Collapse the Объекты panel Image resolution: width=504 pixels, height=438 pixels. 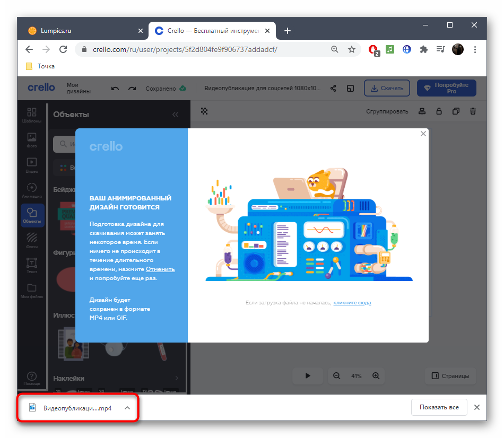(175, 115)
